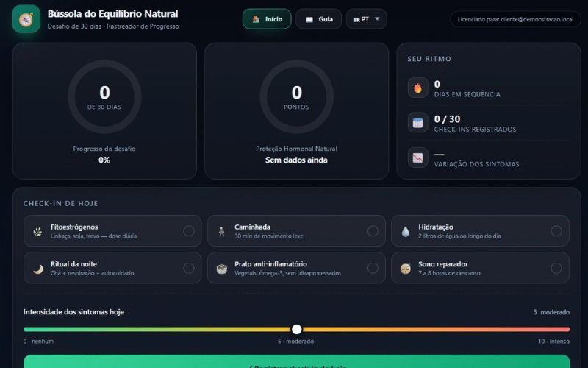Image resolution: width=588 pixels, height=368 pixels.
Task: Click the 'SEU RITMO' heading
Action: click(x=429, y=59)
